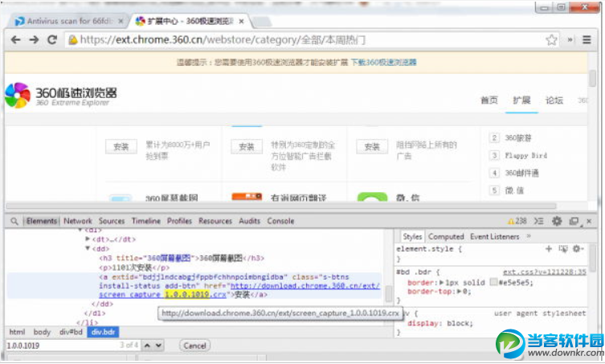Screen dimensions: 605x364
Task: Open ranked item 2 360家游
Action: (517, 137)
